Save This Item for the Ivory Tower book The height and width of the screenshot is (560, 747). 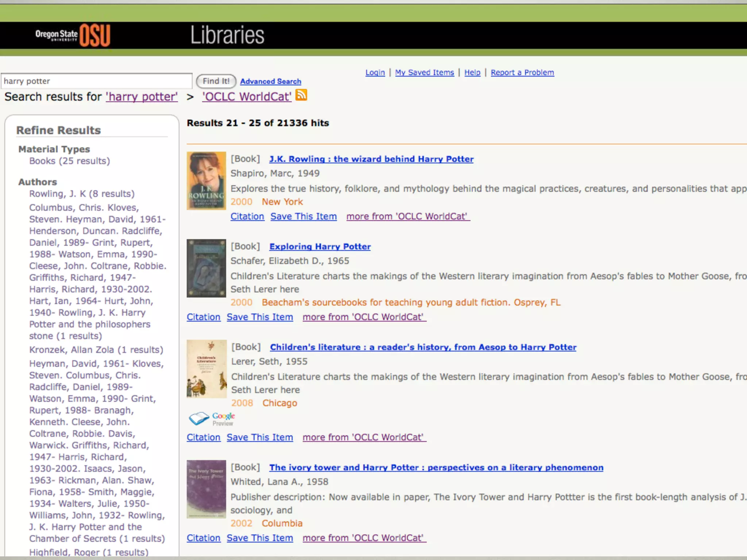pyautogui.click(x=260, y=538)
